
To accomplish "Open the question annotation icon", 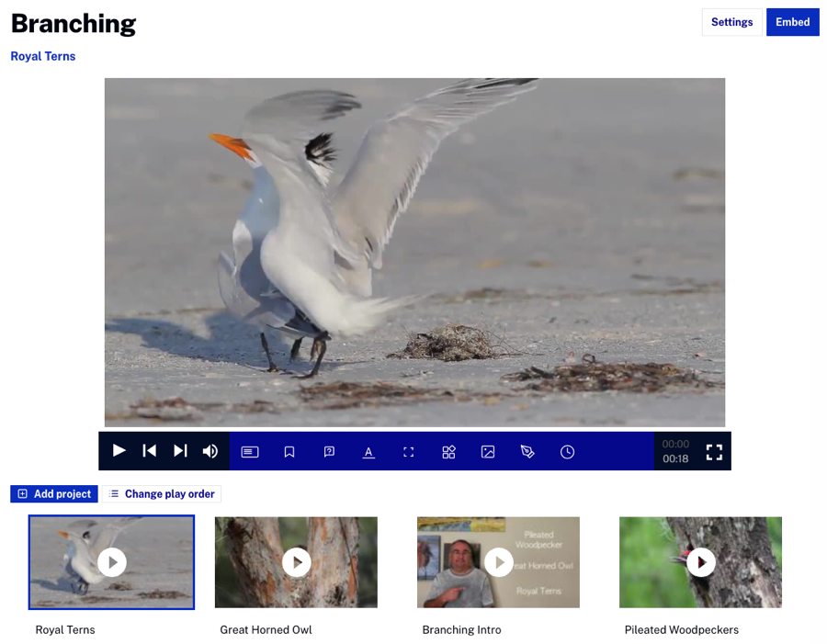I will click(329, 452).
